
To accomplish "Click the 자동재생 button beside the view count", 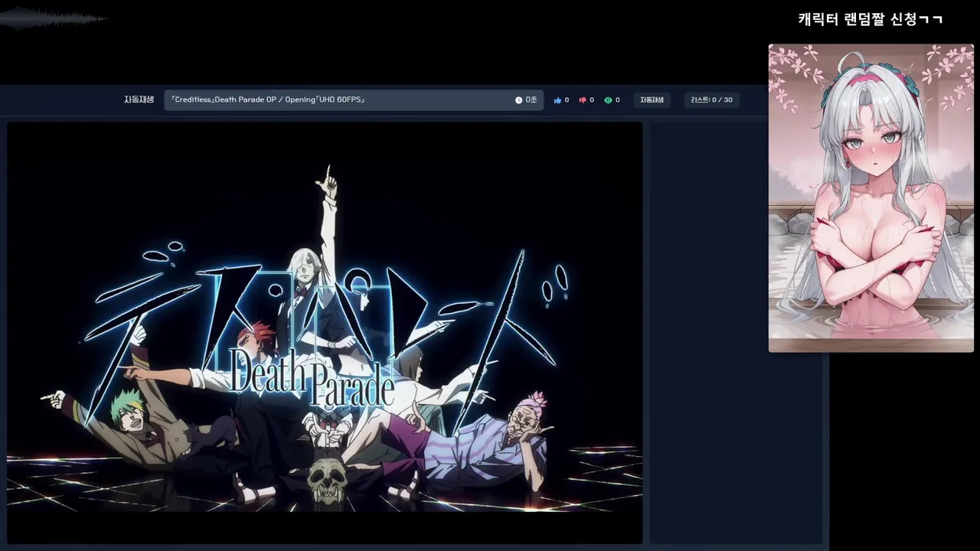I will click(x=652, y=100).
